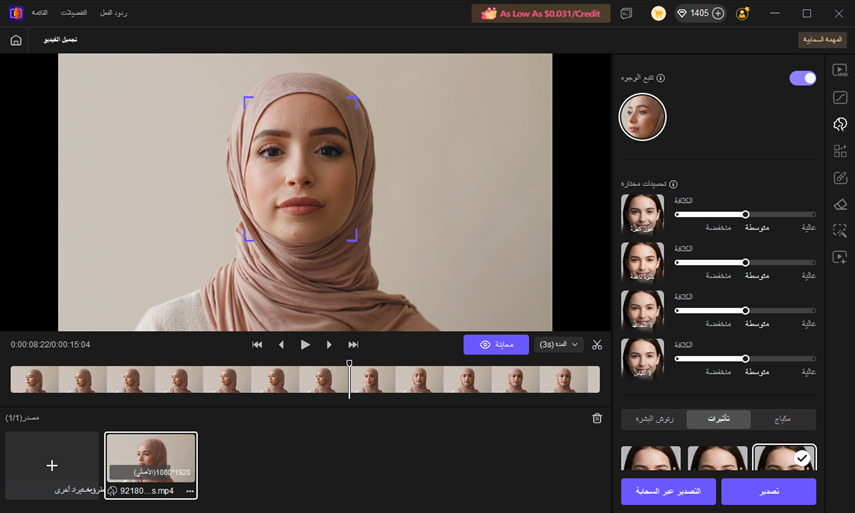855x513 pixels.
Task: Select the detected face circle thumbnail
Action: [642, 117]
